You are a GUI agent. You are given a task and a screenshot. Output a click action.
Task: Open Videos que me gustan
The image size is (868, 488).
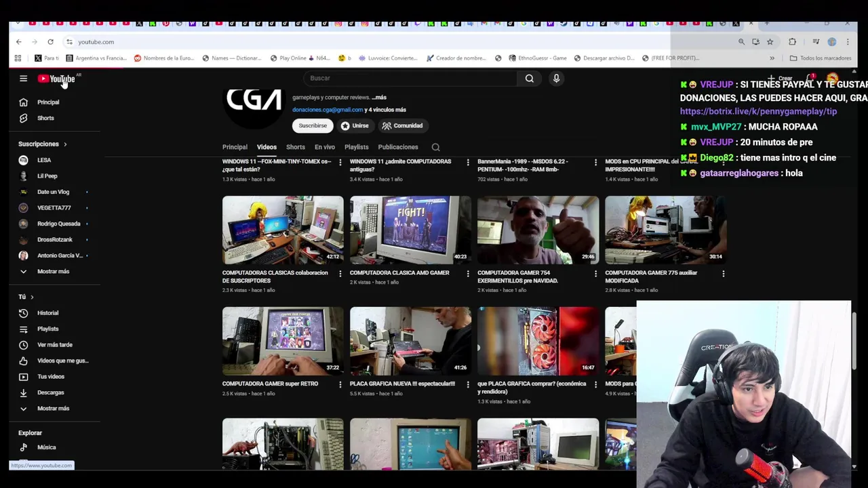62,361
